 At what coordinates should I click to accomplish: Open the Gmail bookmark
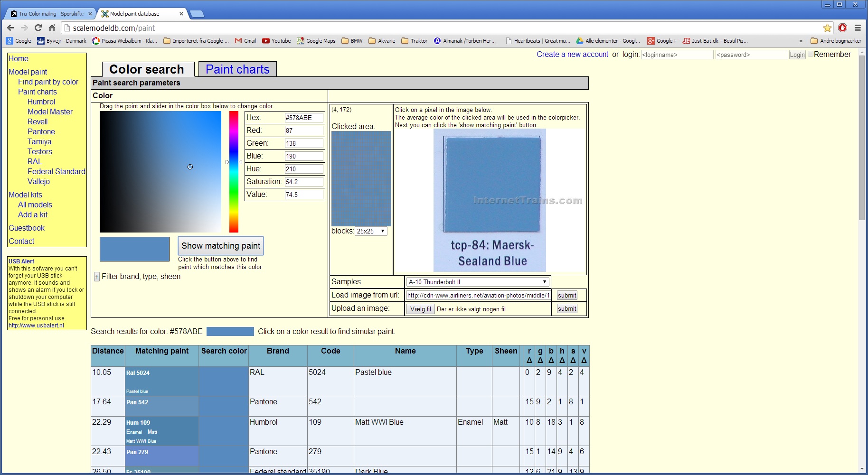(x=245, y=41)
